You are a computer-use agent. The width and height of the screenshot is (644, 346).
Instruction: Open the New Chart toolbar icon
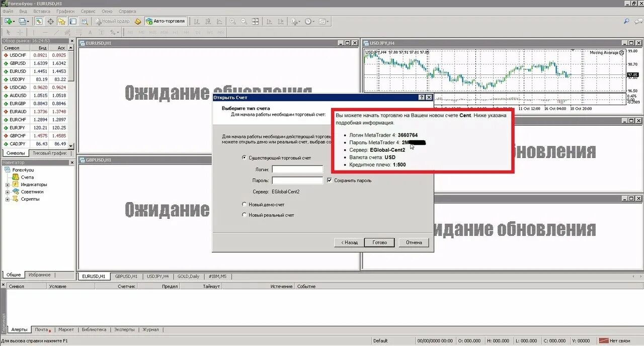(x=9, y=21)
